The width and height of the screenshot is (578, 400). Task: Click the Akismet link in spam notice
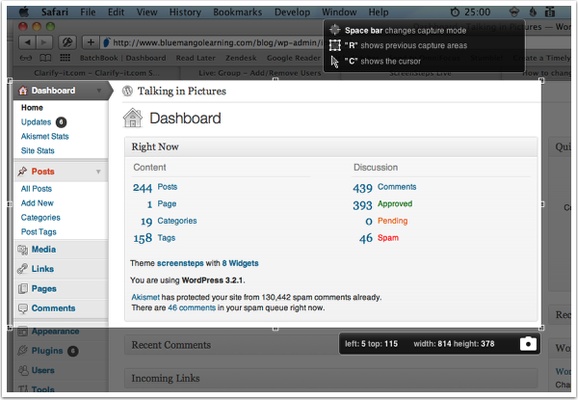pyautogui.click(x=146, y=297)
